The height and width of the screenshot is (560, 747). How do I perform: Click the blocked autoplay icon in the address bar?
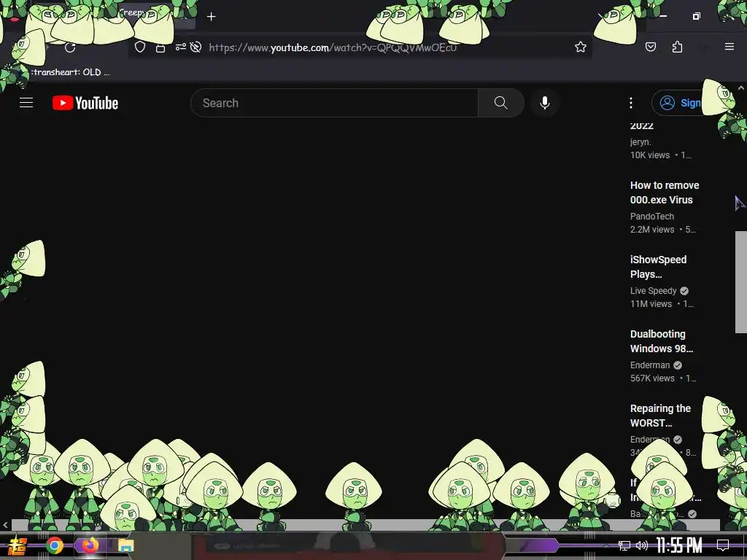pos(196,47)
